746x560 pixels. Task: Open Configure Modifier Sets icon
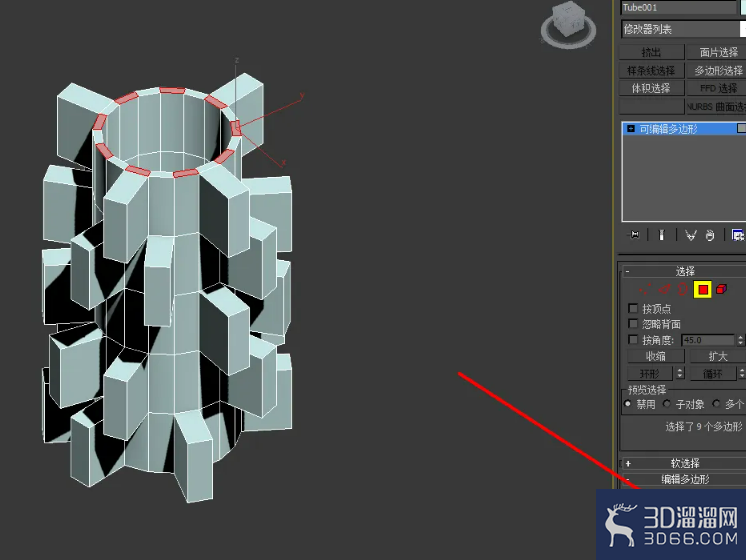(x=737, y=235)
